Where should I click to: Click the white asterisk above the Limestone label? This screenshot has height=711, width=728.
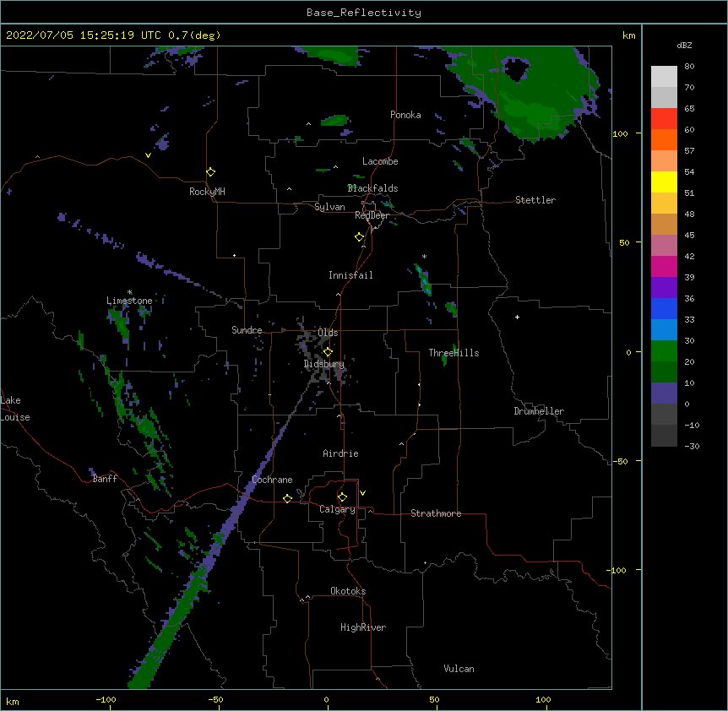[129, 292]
